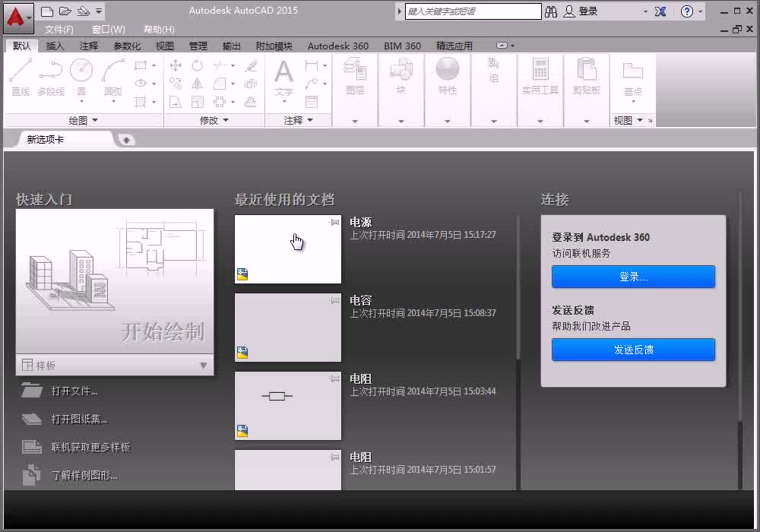Expand the Circle tool options arrow
Image resolution: width=760 pixels, height=532 pixels.
click(x=81, y=101)
